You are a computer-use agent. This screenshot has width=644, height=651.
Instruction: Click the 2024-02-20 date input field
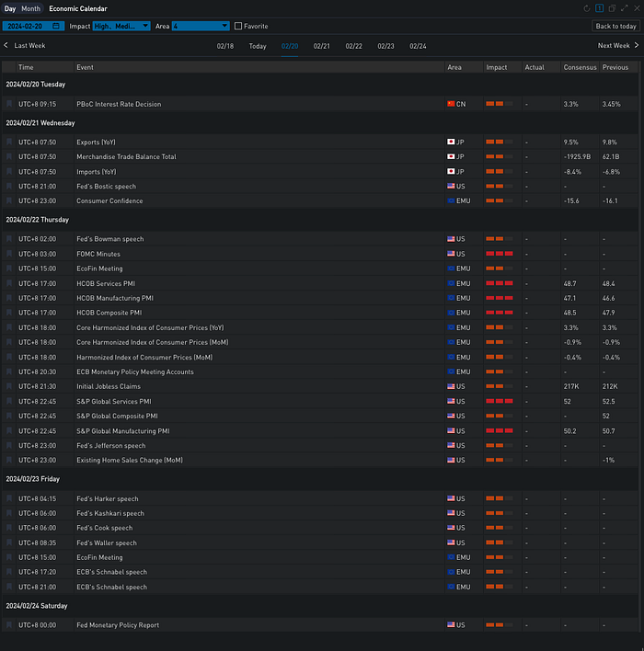pyautogui.click(x=26, y=27)
